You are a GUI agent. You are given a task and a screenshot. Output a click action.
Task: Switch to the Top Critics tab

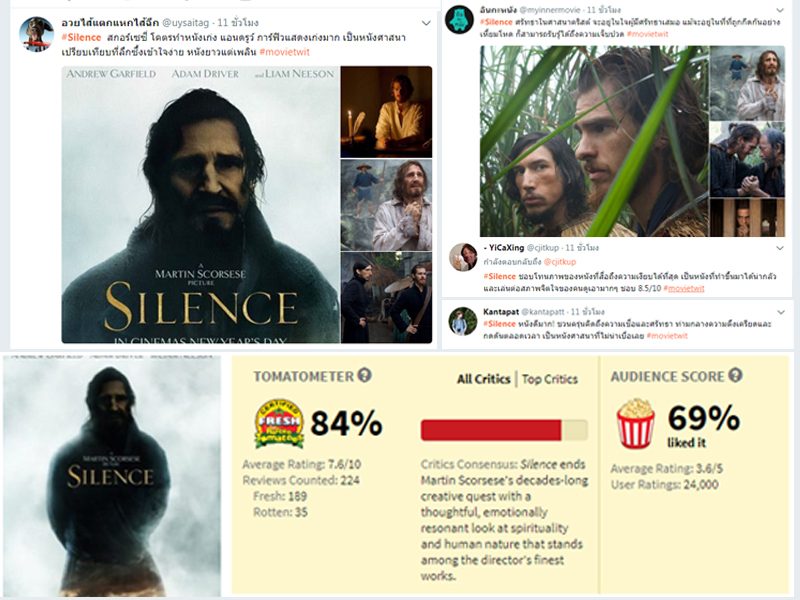tap(549, 379)
